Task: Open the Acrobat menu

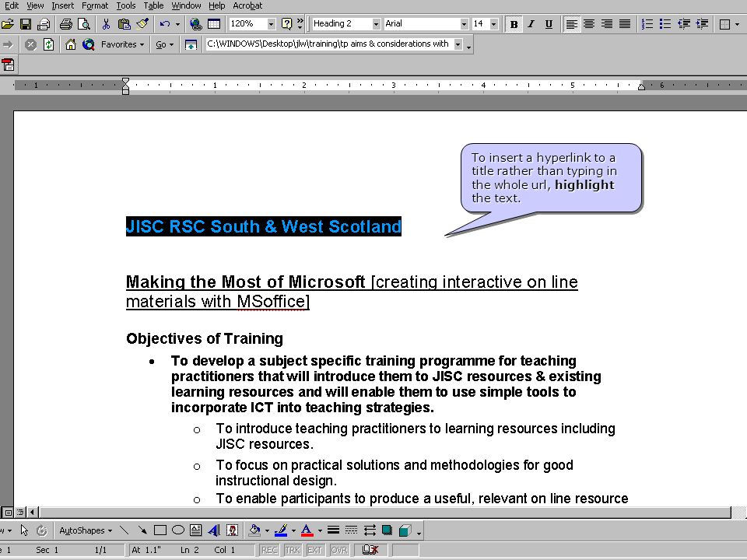Action: coord(247,5)
